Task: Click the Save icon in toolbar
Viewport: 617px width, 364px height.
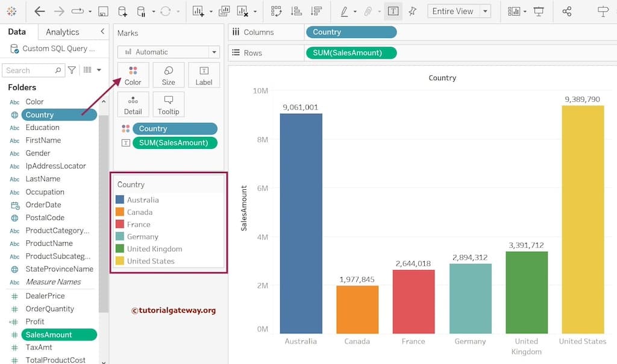Action: pos(103,11)
